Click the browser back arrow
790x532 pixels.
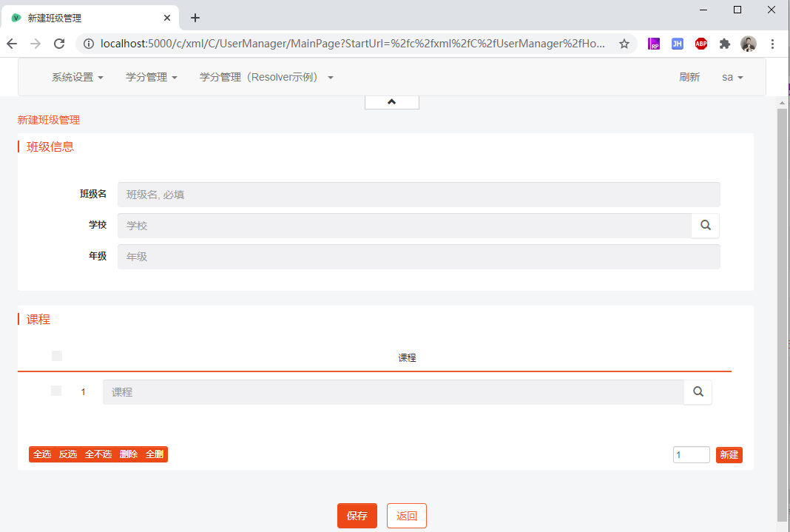12,44
